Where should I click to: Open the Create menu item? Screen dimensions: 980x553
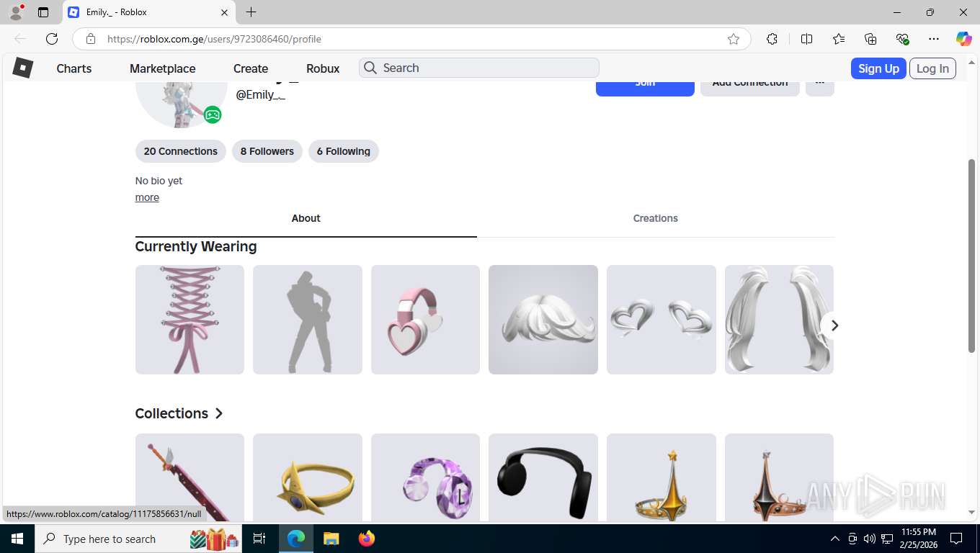point(251,68)
